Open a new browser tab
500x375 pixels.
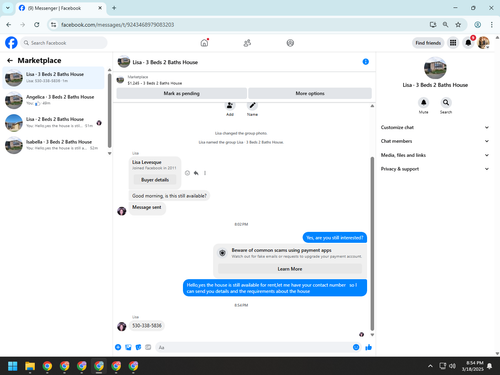pyautogui.click(x=114, y=8)
